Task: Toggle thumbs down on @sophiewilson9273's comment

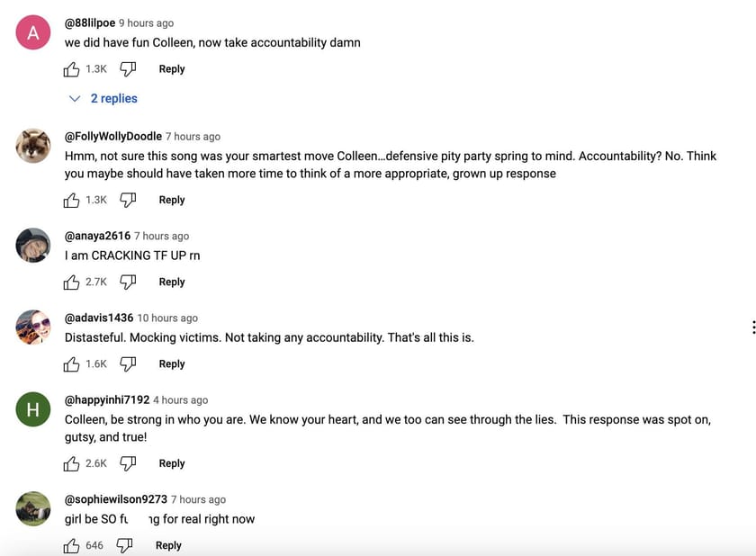Action: pos(125,545)
